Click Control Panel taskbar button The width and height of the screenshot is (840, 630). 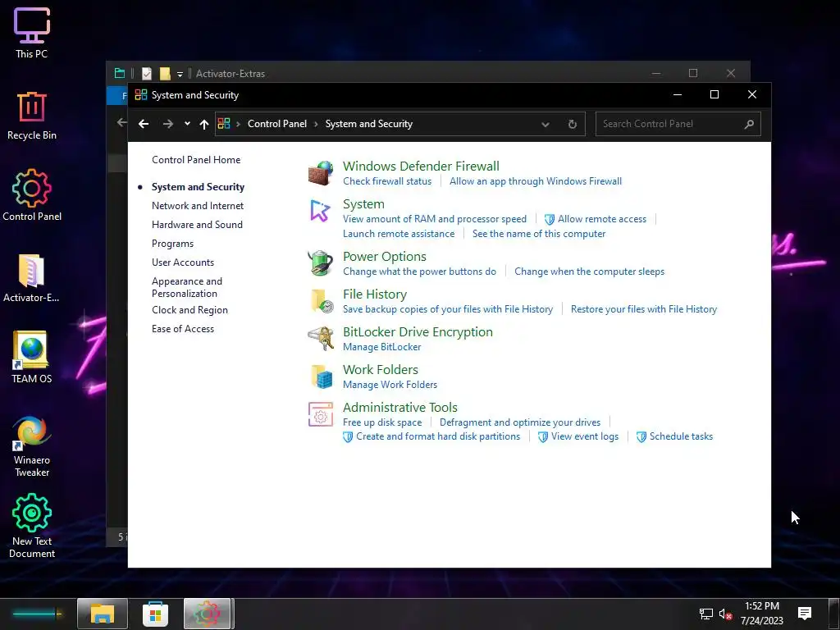[x=208, y=614]
